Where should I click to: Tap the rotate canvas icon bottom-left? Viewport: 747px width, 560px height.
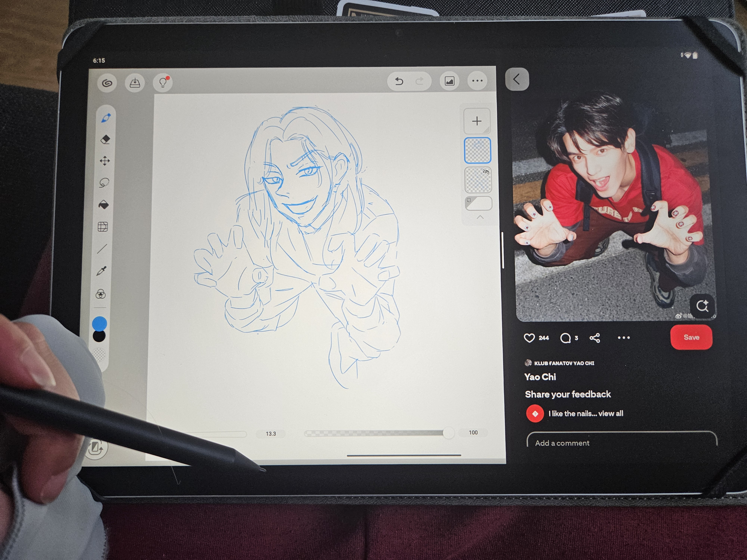pyautogui.click(x=96, y=448)
